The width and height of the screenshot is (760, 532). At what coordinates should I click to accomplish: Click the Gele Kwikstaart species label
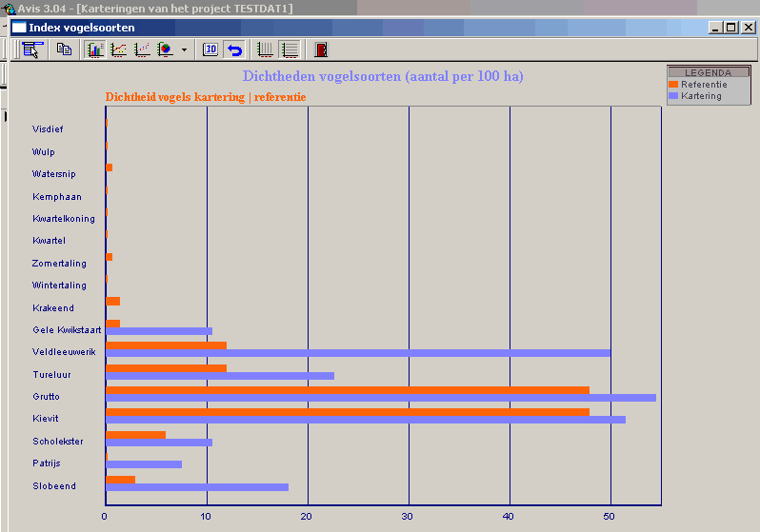[67, 330]
